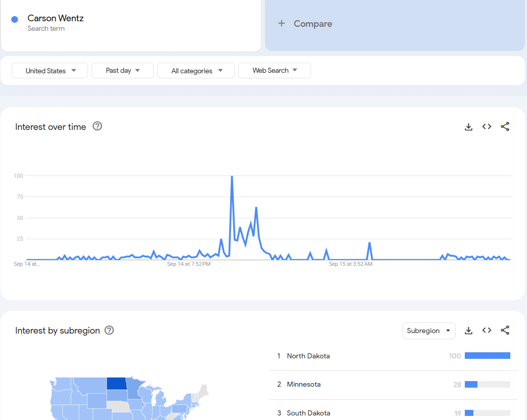Share the Interest by subregion section

[x=505, y=330]
